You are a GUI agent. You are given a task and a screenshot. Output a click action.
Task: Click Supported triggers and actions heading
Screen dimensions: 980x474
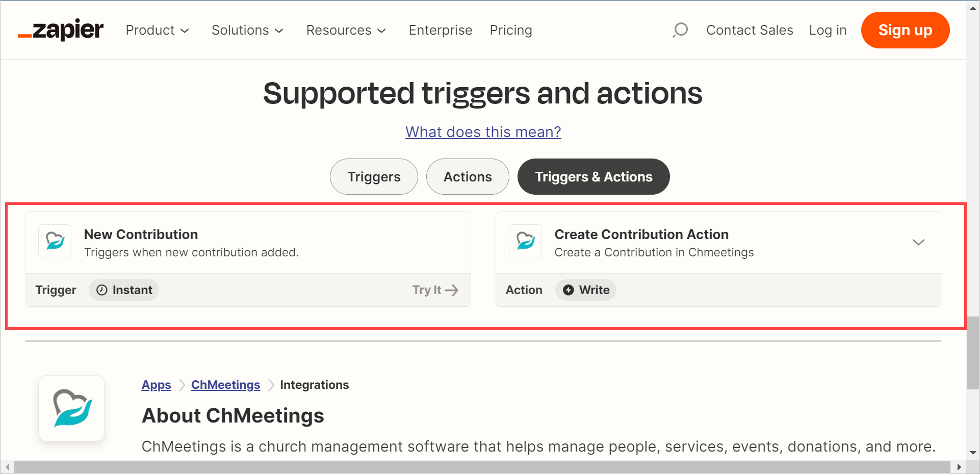[482, 93]
